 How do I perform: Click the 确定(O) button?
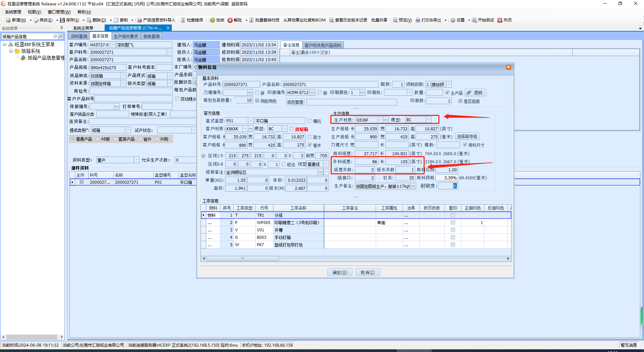click(340, 272)
